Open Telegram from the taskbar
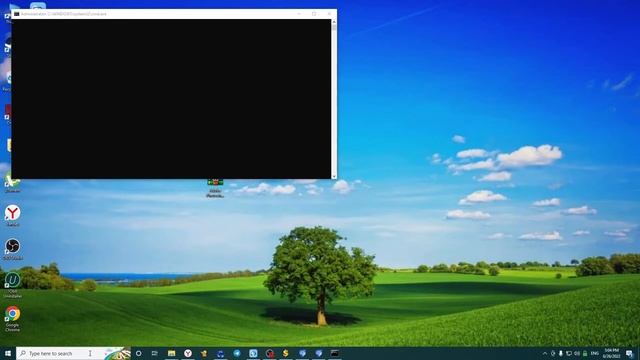640x360 pixels. (x=237, y=353)
